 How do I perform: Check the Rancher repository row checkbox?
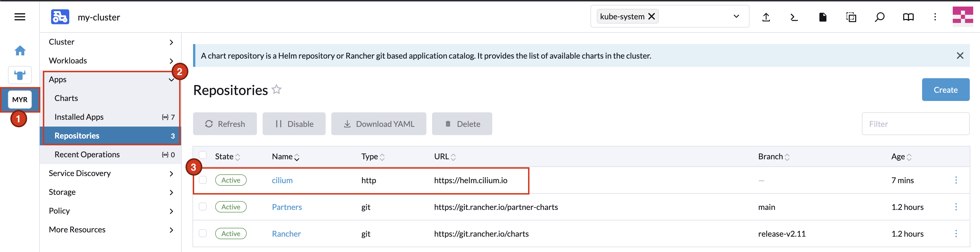(x=203, y=233)
